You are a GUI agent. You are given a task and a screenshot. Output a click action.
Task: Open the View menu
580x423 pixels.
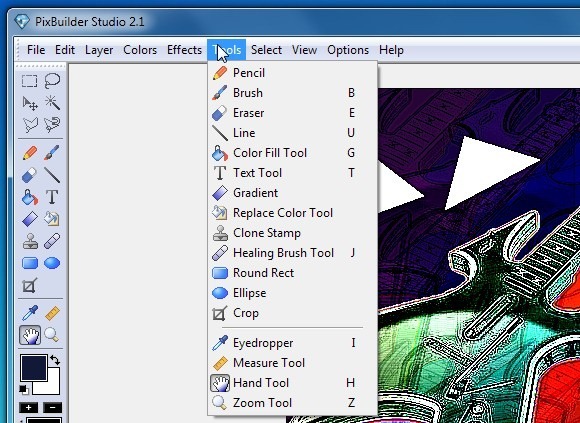304,50
